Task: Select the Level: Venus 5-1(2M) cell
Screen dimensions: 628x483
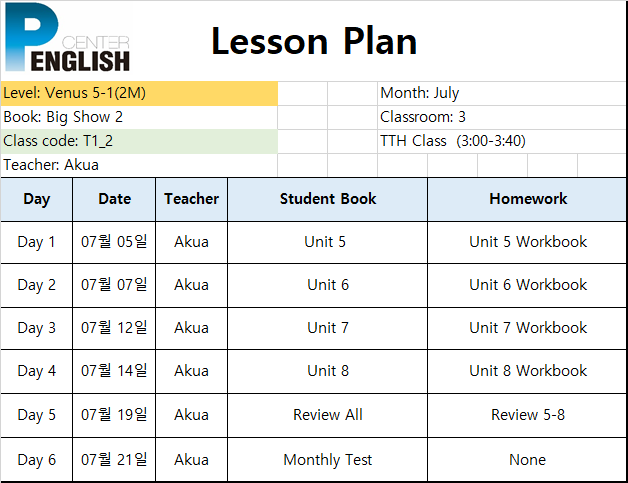Action: point(139,93)
